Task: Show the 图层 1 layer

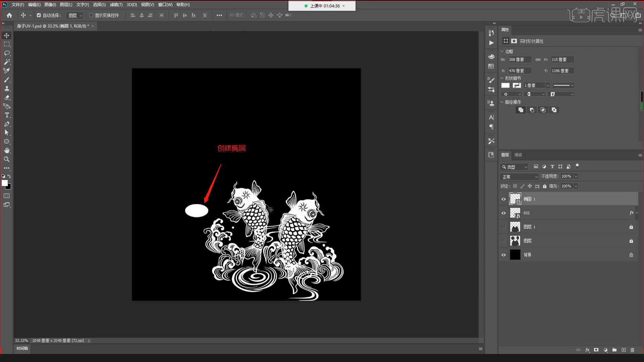Action: tap(503, 227)
